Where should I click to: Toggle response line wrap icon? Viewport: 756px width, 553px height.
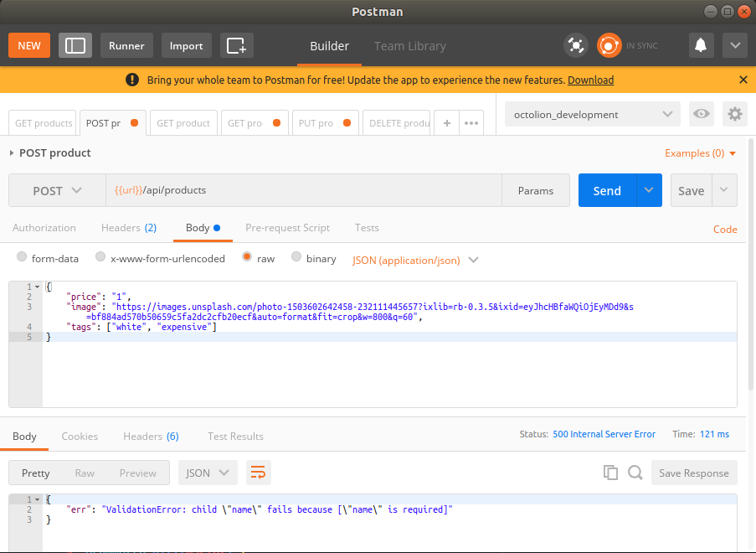pyautogui.click(x=259, y=473)
